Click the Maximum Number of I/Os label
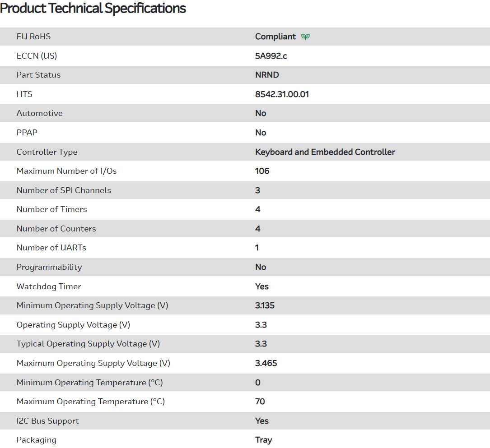Screen dimensions: 490x448 [x=66, y=171]
